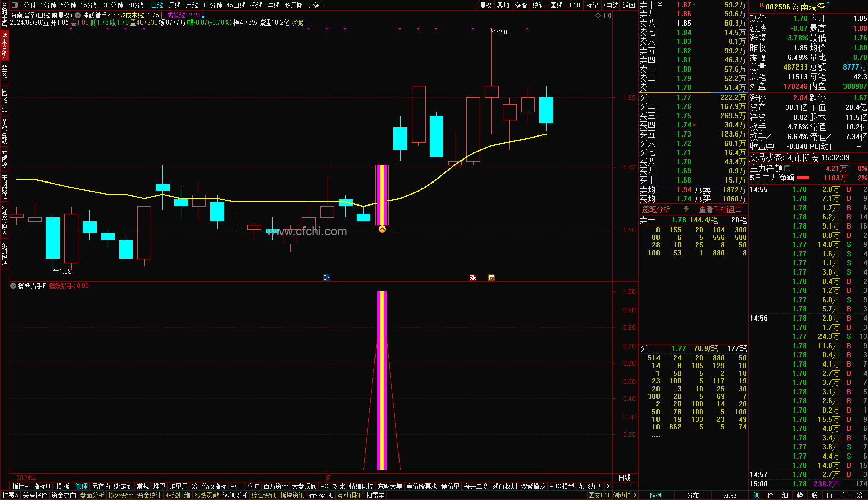
Task: Click the panel toggle icon at chart top right
Action: point(607,16)
